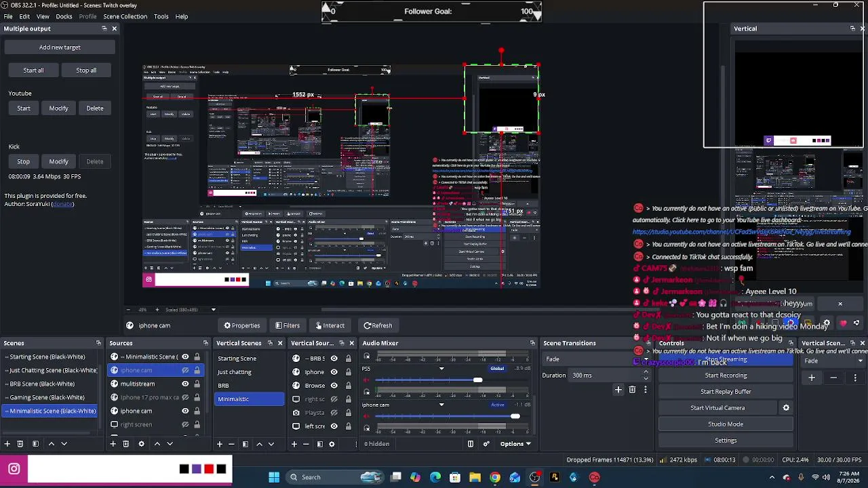The height and width of the screenshot is (488, 868).
Task: Open the Scene Collection menu
Action: (125, 16)
